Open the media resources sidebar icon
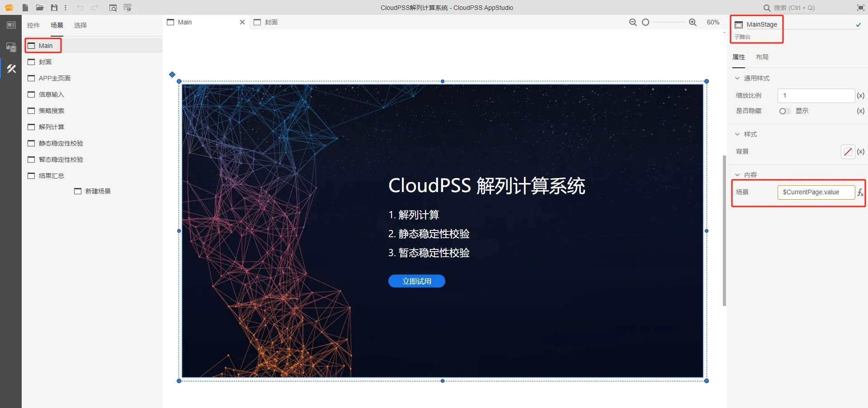868x408 pixels. point(11,47)
